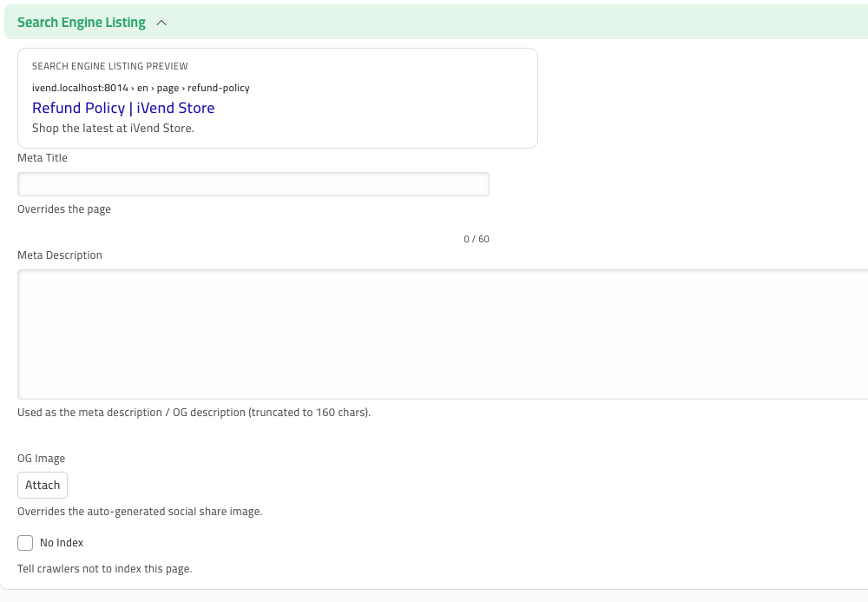Image resolution: width=868 pixels, height=602 pixels.
Task: Click the preview description 'Shop the latest at iVend Store.'
Action: pos(114,128)
